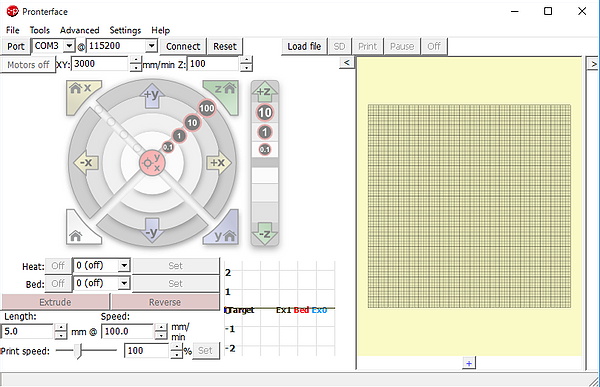Jog -X arrow on the dial

86,163
